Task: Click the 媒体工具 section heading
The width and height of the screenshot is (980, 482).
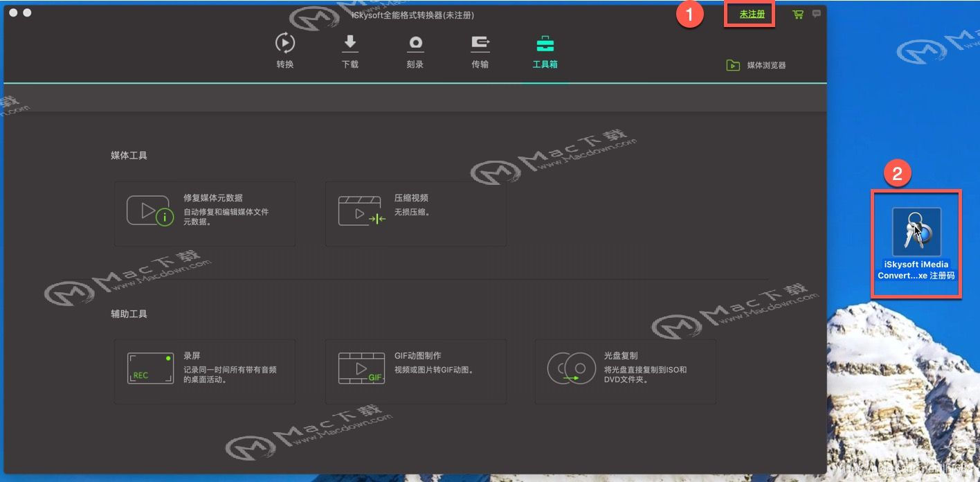Action: (x=129, y=156)
